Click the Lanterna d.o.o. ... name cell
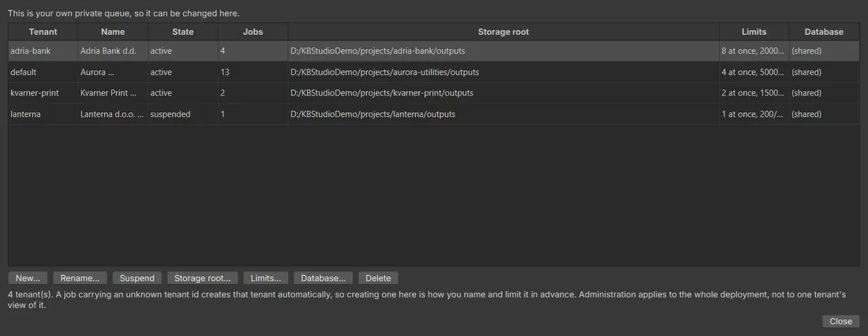This screenshot has height=336, width=868. 113,114
